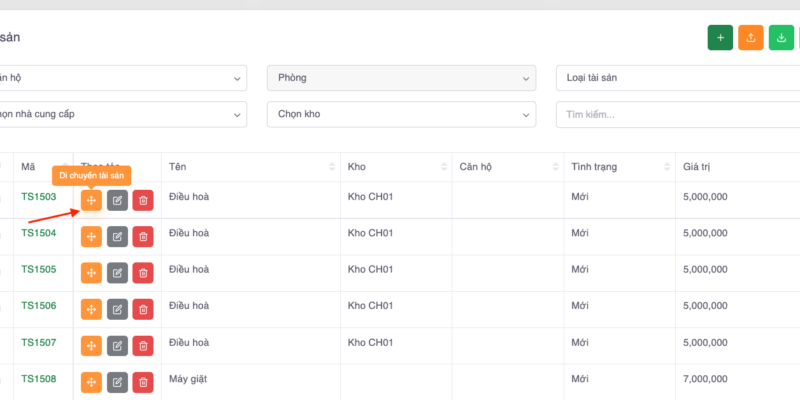Open asset code link TS1508
This screenshot has height=400, width=800.
[39, 379]
